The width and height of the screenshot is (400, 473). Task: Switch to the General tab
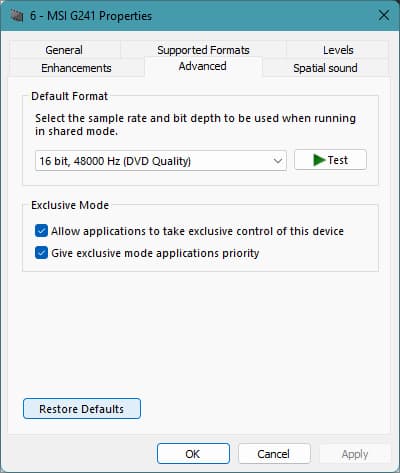[64, 50]
